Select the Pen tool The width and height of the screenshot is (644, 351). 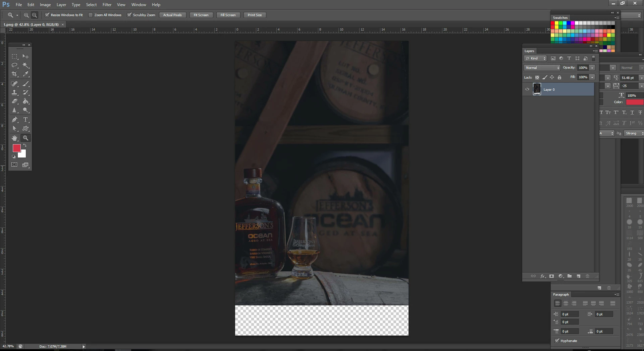[14, 120]
